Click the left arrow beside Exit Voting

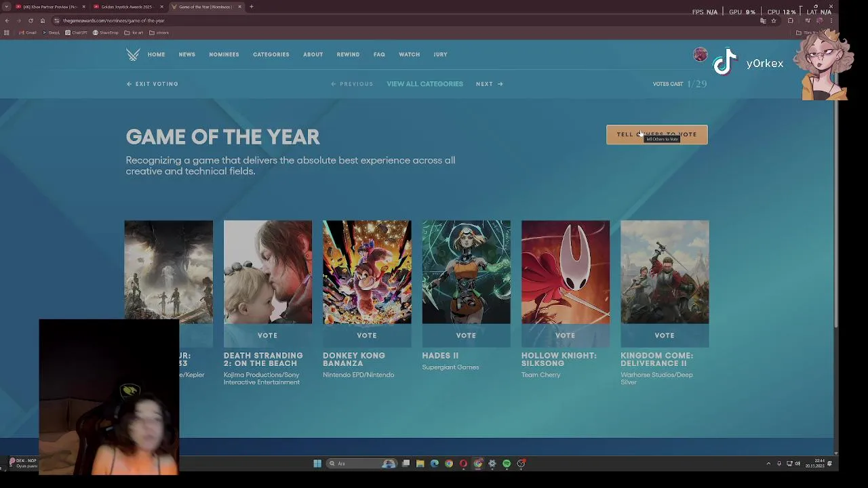point(129,84)
